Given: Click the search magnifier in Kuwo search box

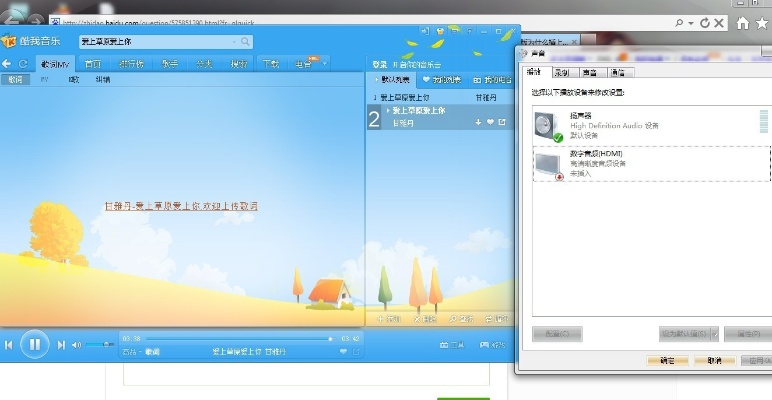Looking at the screenshot, I should [245, 42].
